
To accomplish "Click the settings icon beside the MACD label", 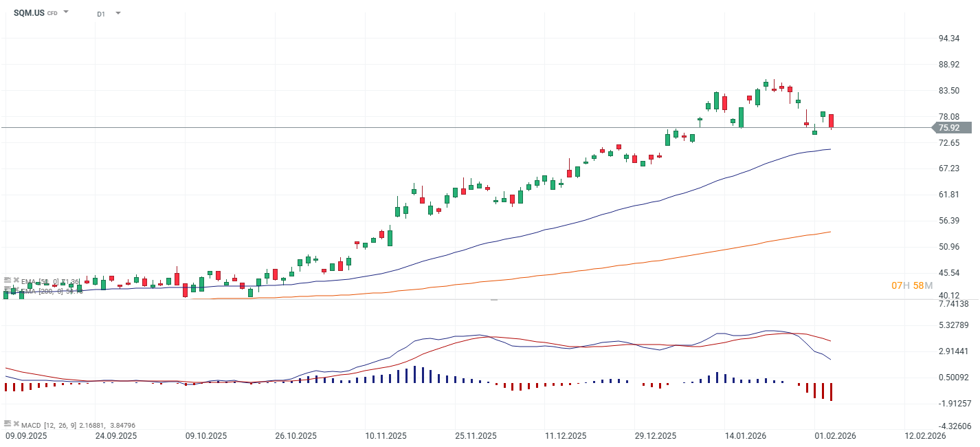I will (x=8, y=424).
